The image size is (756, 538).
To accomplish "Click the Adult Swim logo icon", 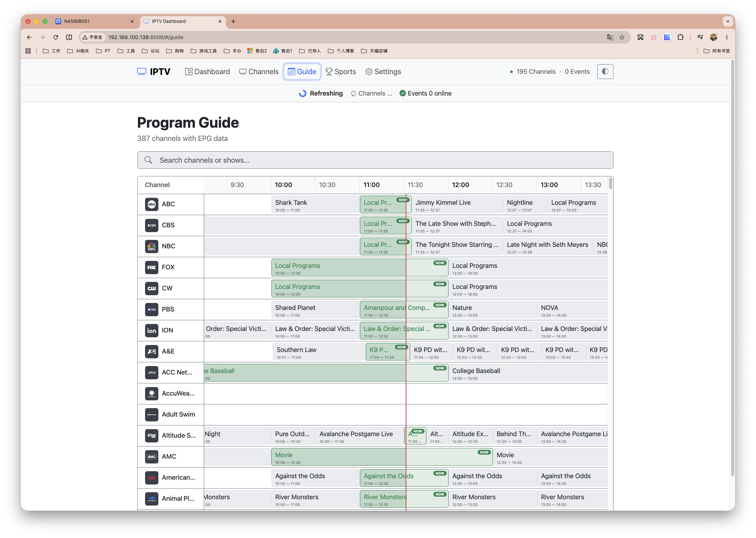I will click(152, 415).
